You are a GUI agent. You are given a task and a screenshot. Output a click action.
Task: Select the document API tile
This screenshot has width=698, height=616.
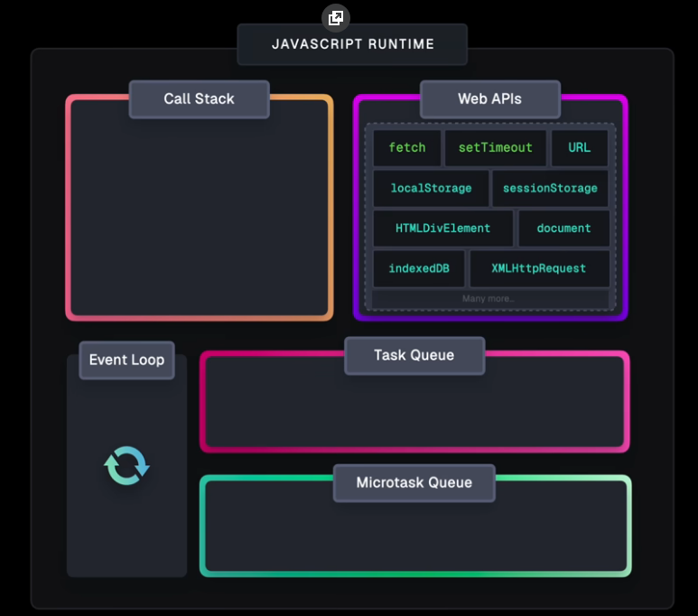563,229
